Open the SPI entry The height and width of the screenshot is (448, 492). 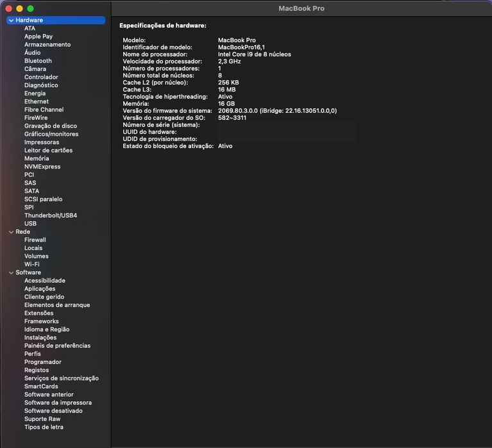pyautogui.click(x=29, y=208)
